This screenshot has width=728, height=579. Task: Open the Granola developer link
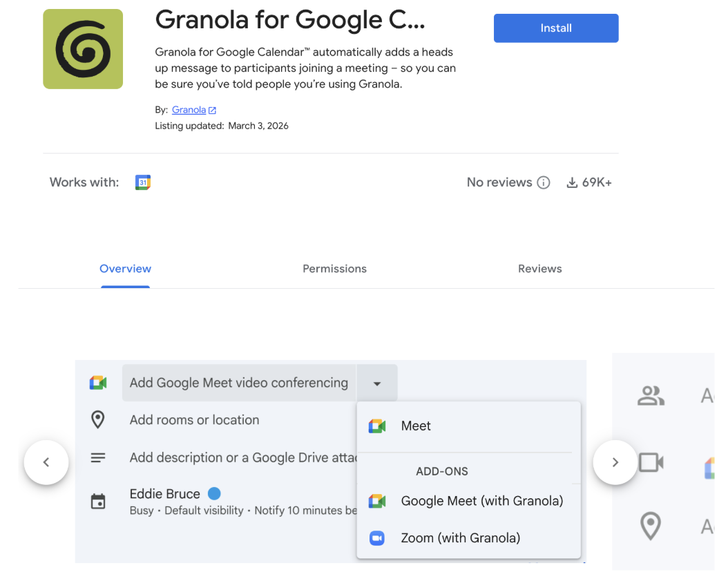pos(189,110)
